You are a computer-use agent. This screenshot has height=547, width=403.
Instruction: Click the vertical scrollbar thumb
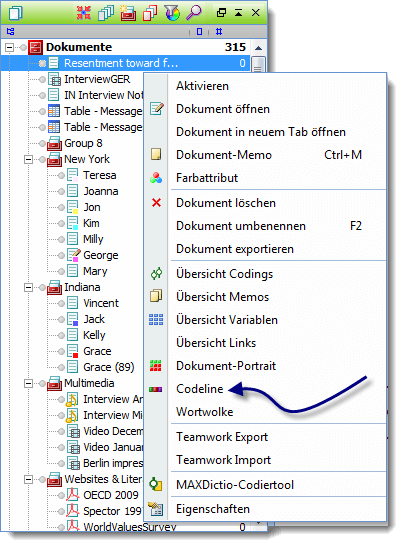(x=258, y=64)
